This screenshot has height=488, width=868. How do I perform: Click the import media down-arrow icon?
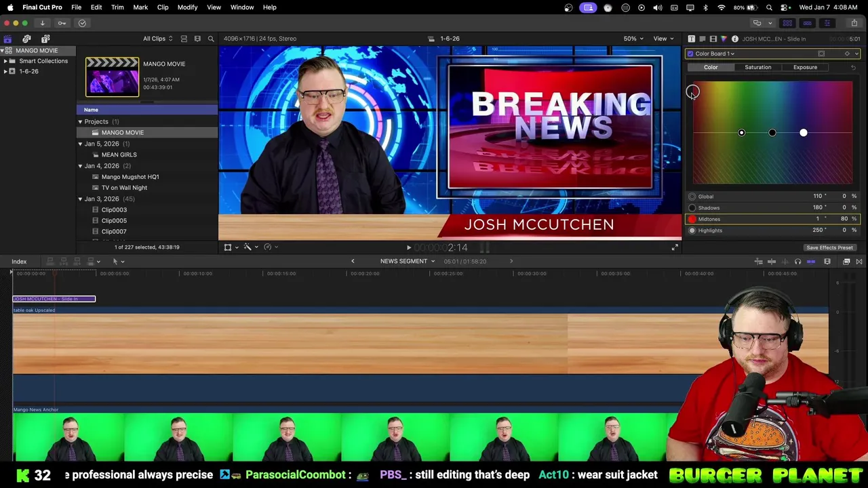(42, 23)
